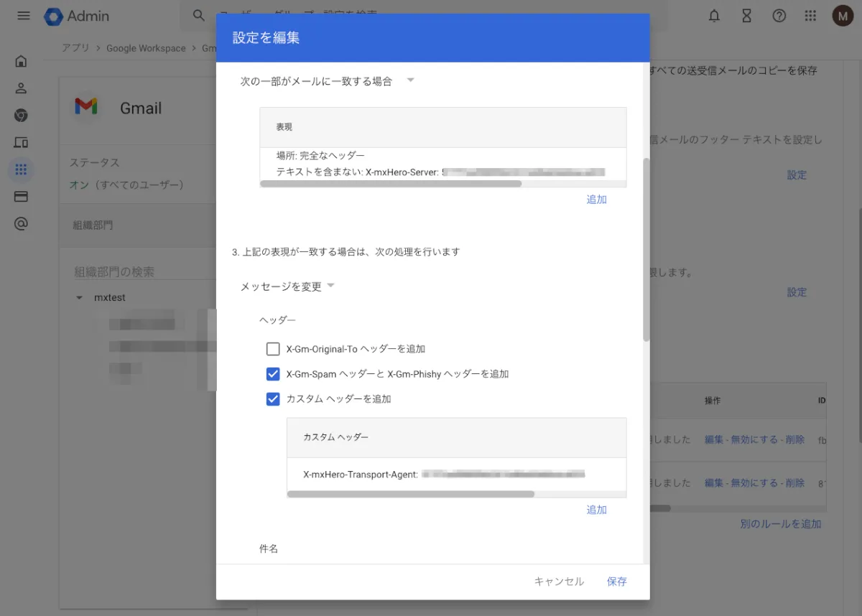Click the Google Admin logo

click(76, 16)
